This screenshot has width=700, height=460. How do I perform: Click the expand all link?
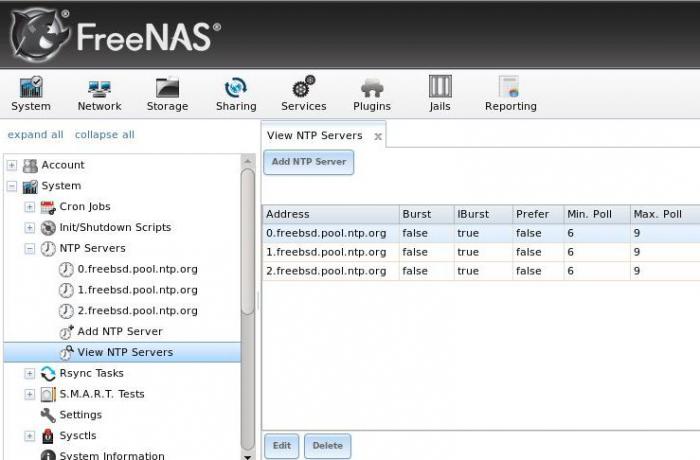click(35, 134)
